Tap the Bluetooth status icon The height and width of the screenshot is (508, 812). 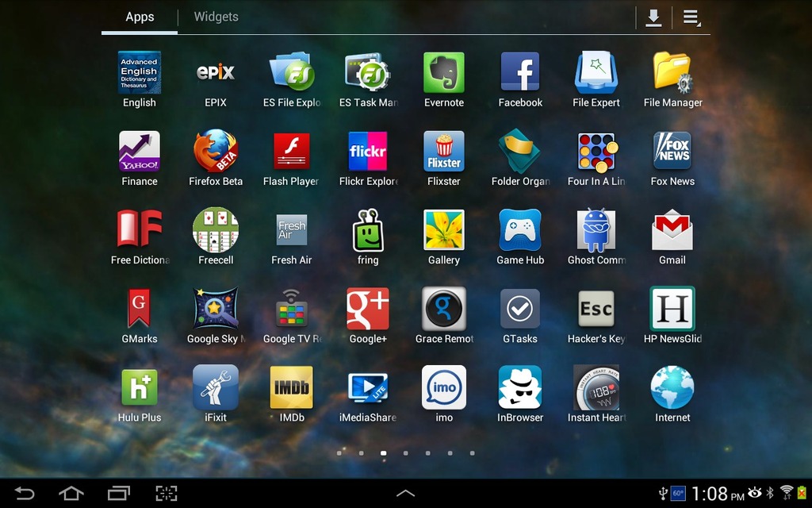tap(770, 492)
